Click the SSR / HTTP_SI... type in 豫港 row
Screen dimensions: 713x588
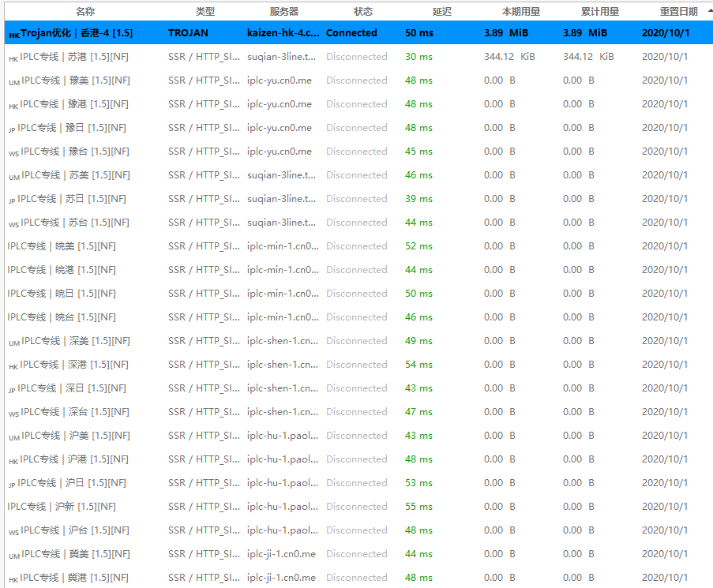pos(204,104)
